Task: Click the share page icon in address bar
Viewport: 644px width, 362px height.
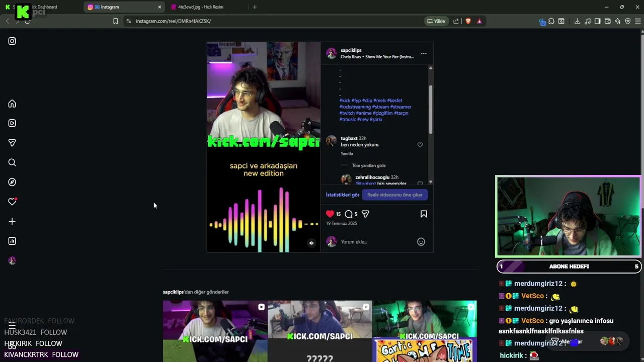Action: point(456,21)
